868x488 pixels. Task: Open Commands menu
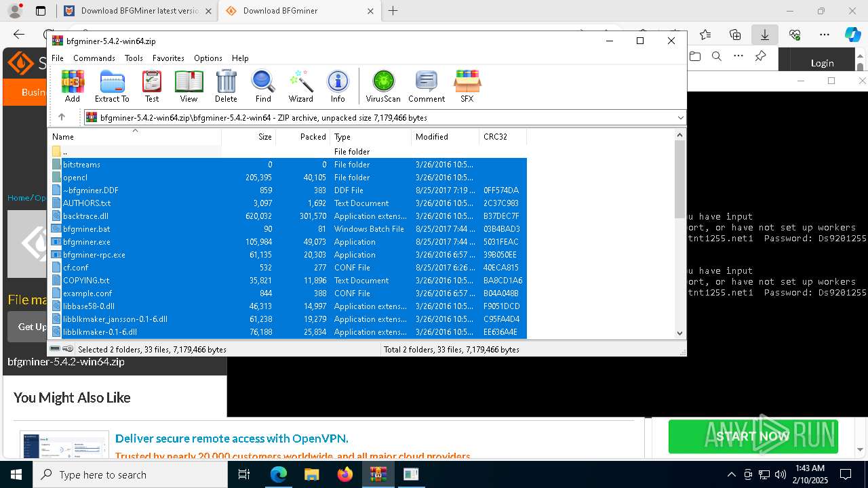coord(94,58)
